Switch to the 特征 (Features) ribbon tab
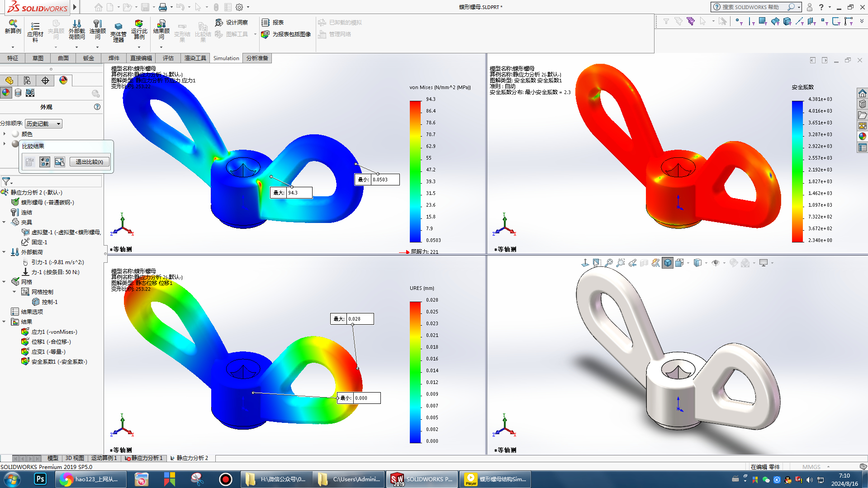This screenshot has height=488, width=868. (13, 58)
